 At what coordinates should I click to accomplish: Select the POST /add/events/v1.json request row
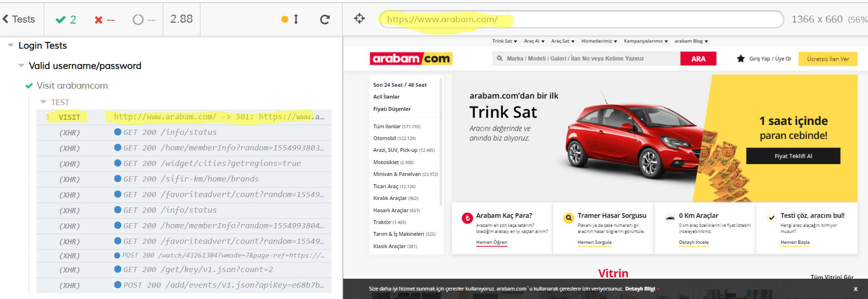tap(184, 285)
